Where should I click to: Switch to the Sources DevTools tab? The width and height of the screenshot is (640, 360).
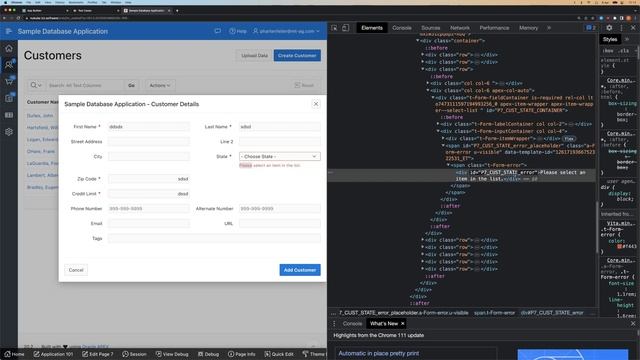(x=431, y=28)
